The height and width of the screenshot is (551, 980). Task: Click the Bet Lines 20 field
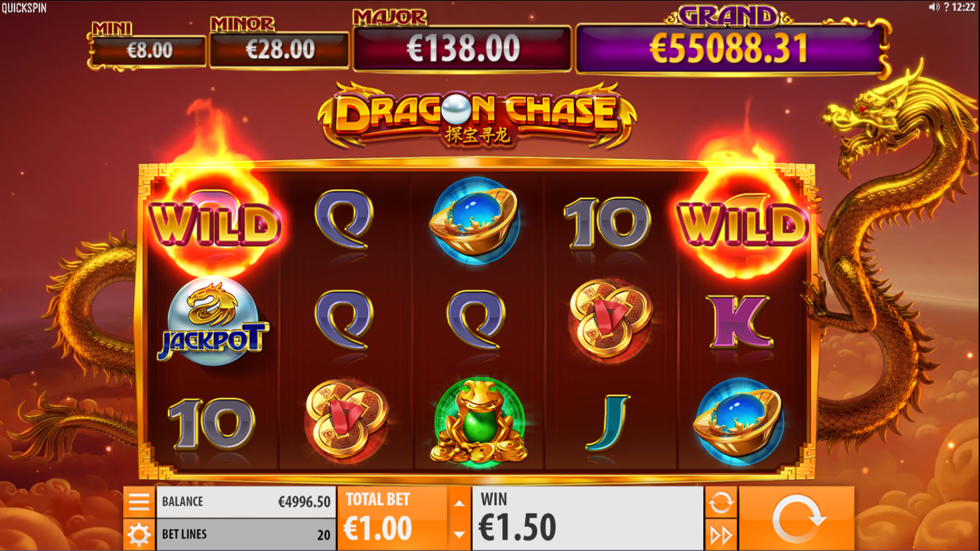(x=246, y=534)
